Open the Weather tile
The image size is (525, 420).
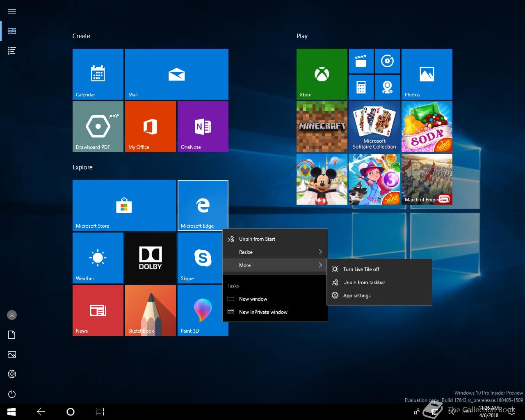[98, 258]
